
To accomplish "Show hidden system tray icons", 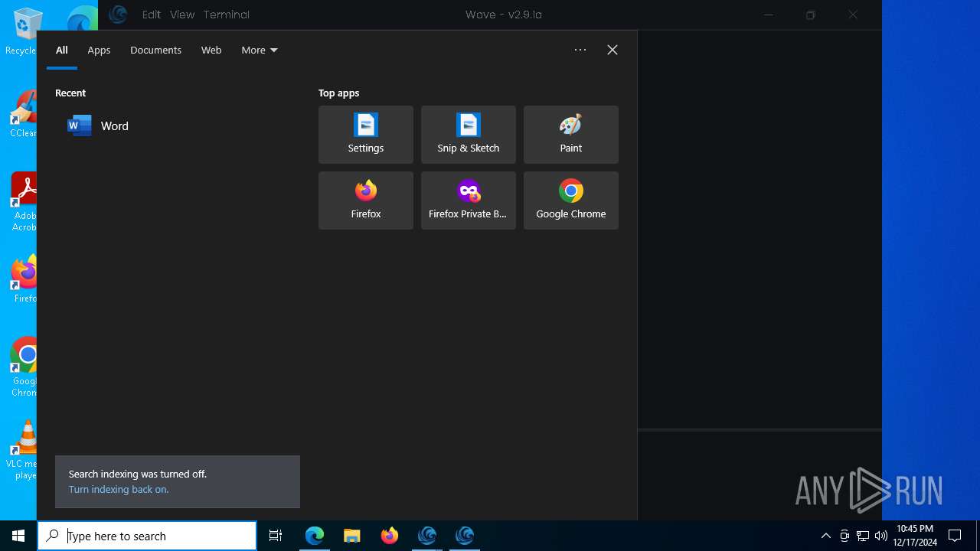I will [x=826, y=536].
